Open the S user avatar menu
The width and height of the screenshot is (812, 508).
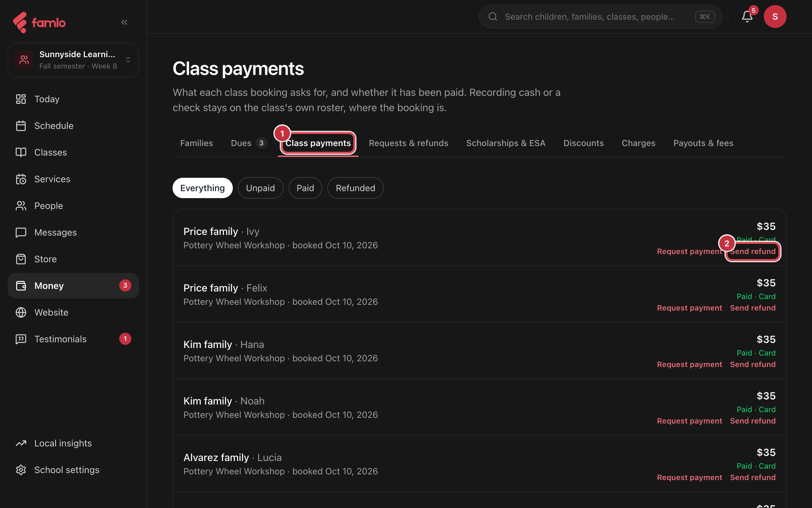775,17
